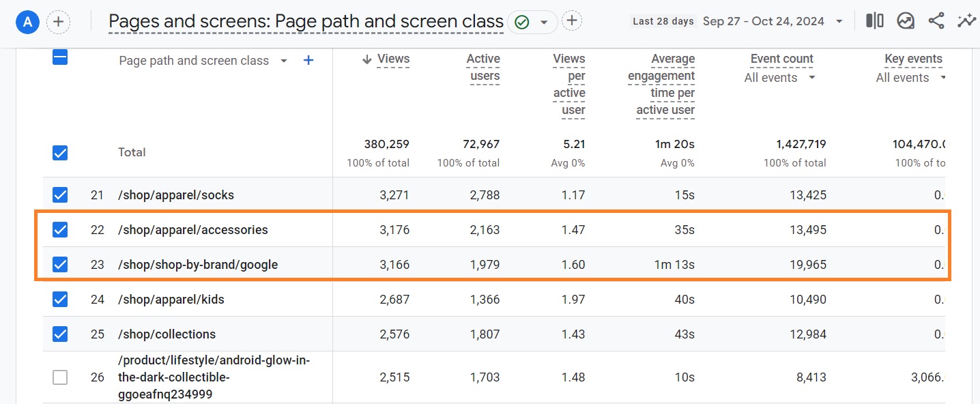Open the Share this report icon
980x404 pixels.
(x=936, y=20)
